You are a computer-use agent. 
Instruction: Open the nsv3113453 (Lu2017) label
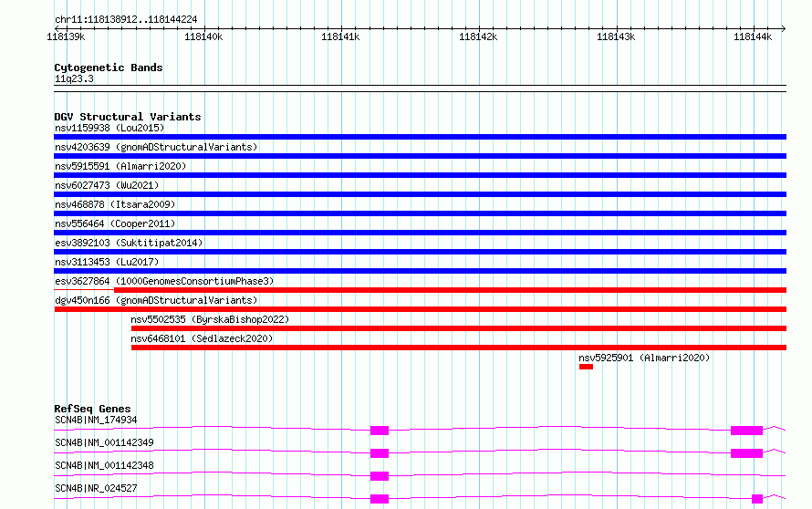[107, 262]
